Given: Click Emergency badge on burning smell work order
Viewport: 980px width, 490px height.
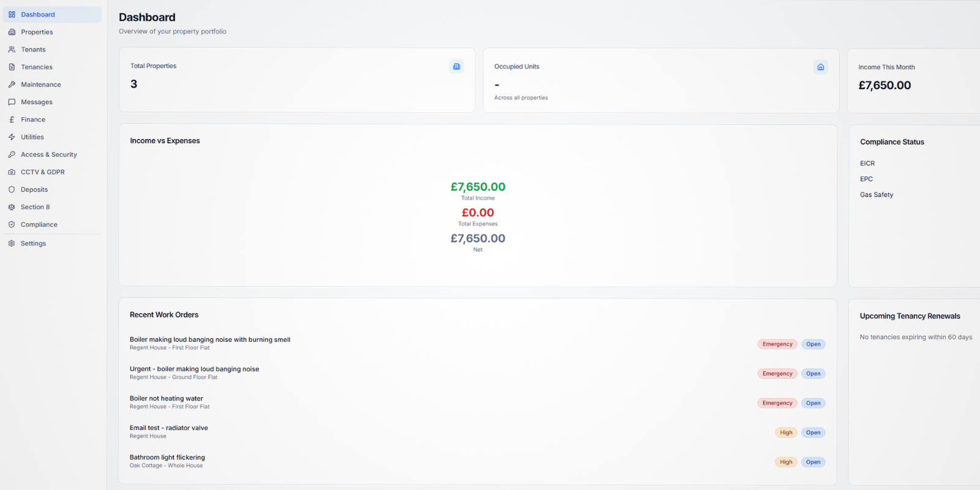Looking at the screenshot, I should tap(777, 344).
